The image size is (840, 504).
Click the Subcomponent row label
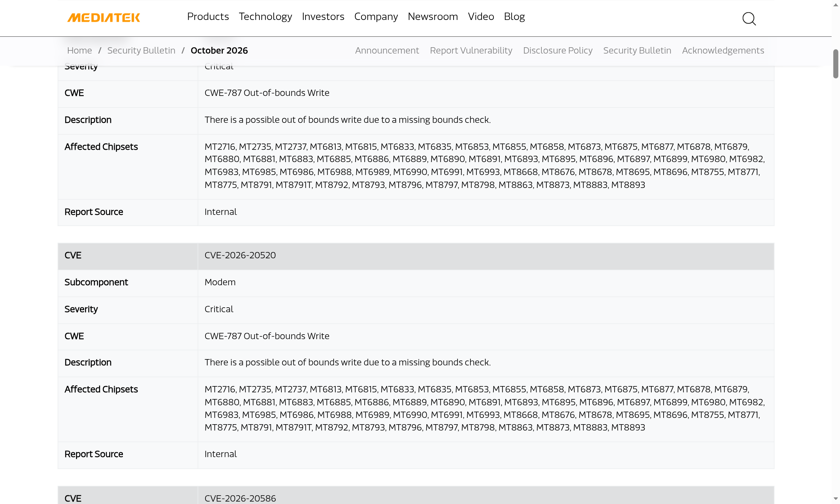pyautogui.click(x=96, y=282)
